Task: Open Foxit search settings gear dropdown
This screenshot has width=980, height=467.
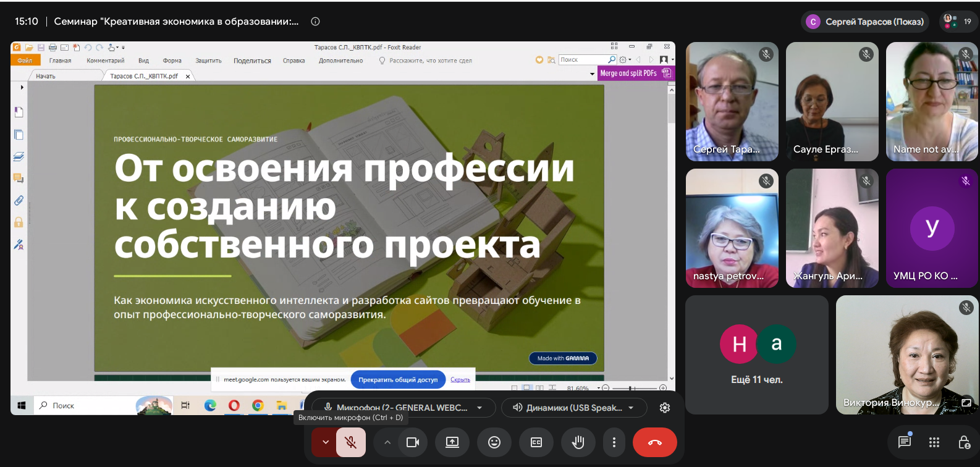Action: (x=625, y=60)
